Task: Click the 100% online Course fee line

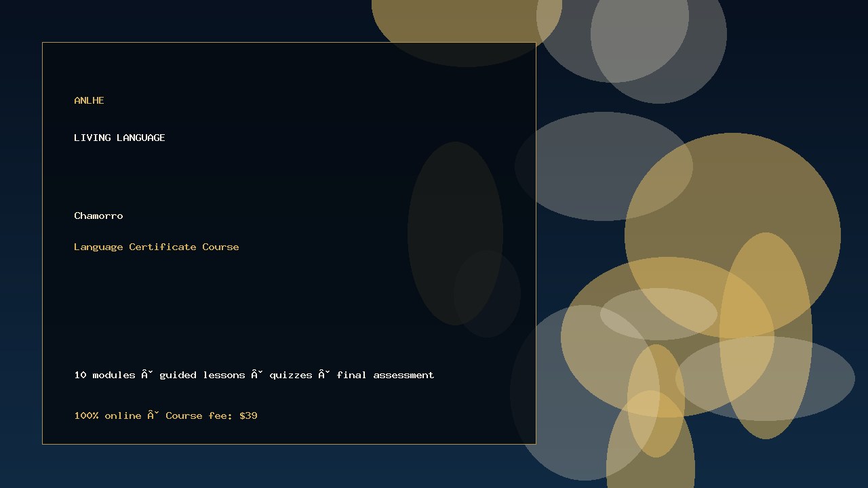Action: pyautogui.click(x=165, y=415)
